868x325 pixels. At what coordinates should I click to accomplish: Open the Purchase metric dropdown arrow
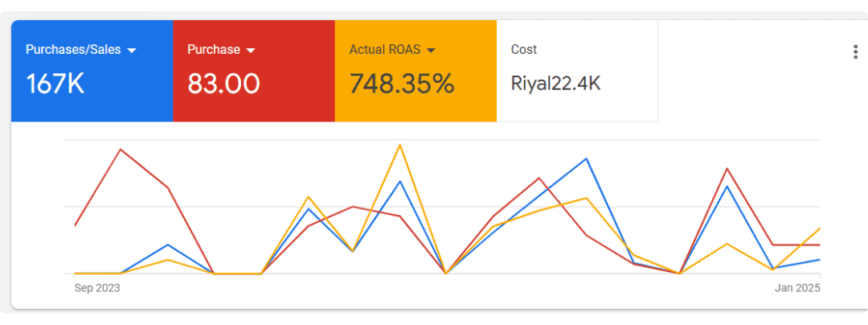point(251,51)
